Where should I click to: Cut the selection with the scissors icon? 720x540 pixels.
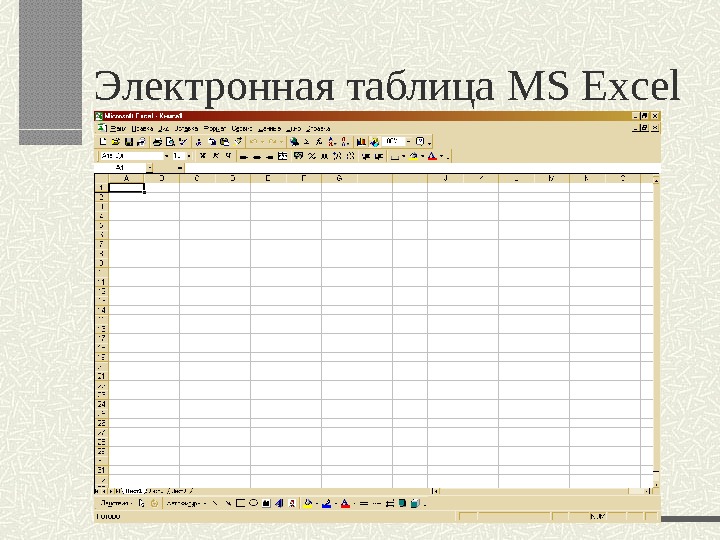click(x=198, y=142)
